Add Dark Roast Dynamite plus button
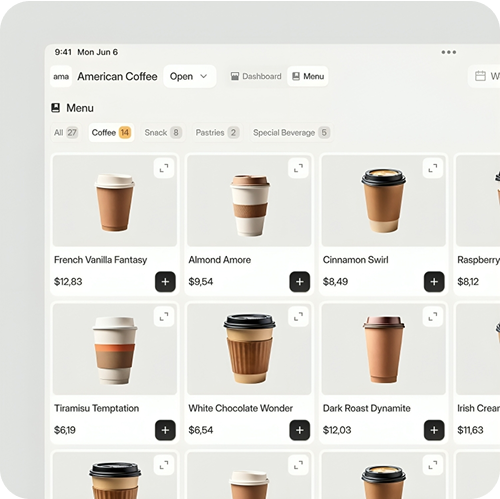500x499 pixels. [x=434, y=430]
